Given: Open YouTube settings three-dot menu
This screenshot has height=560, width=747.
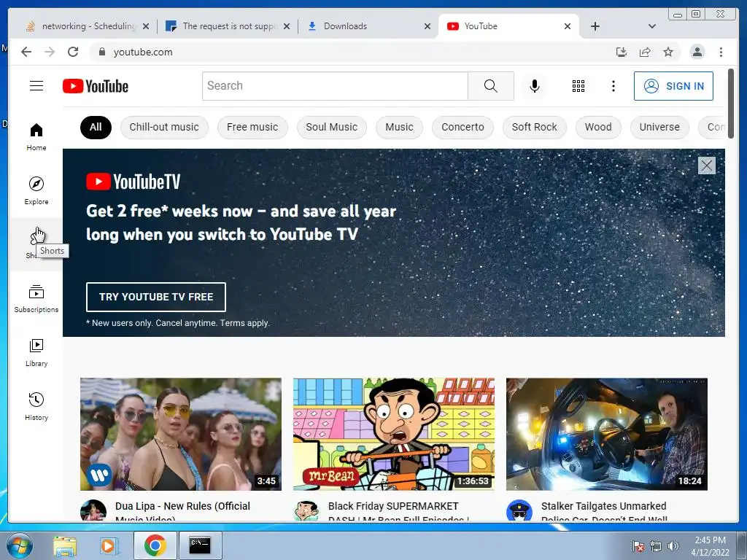Looking at the screenshot, I should (613, 86).
